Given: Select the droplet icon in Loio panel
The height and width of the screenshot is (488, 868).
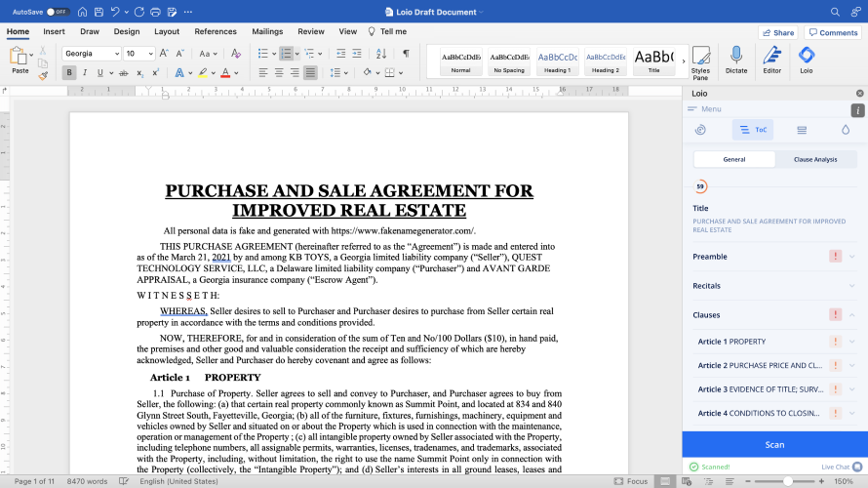Looking at the screenshot, I should [x=846, y=129].
